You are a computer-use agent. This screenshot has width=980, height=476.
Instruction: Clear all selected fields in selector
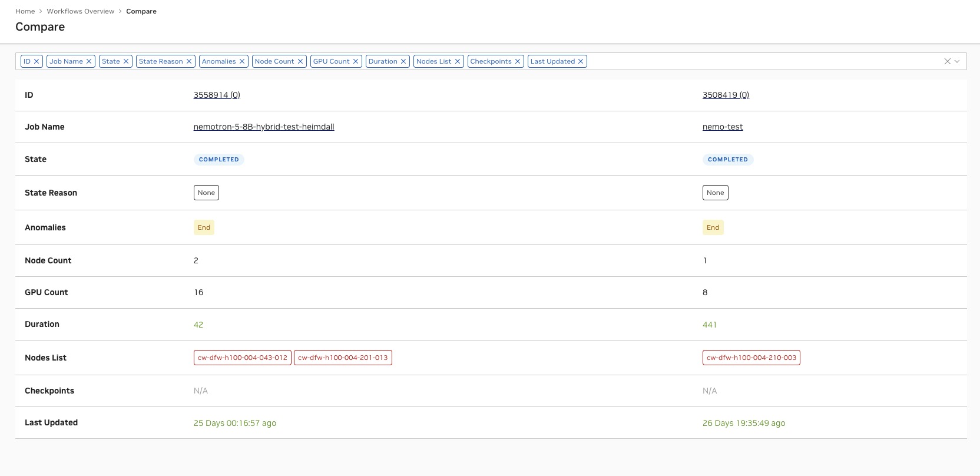click(x=947, y=61)
